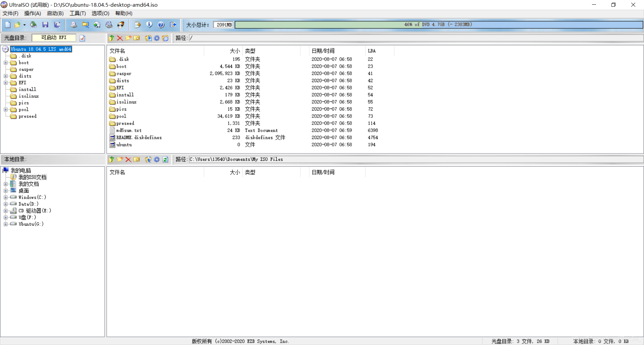This screenshot has width=644, height=345.
Task: Mount to virtual drive icon
Action: (109, 25)
